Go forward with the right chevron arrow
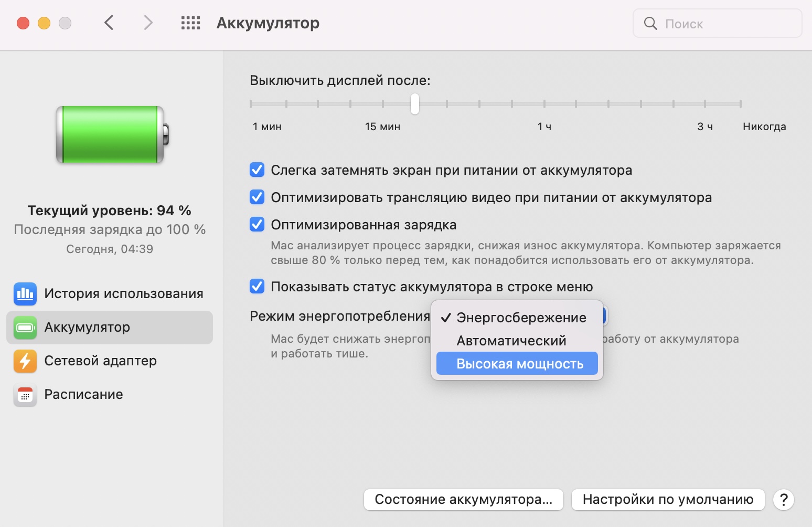Screen dimensions: 812x527 148,23
